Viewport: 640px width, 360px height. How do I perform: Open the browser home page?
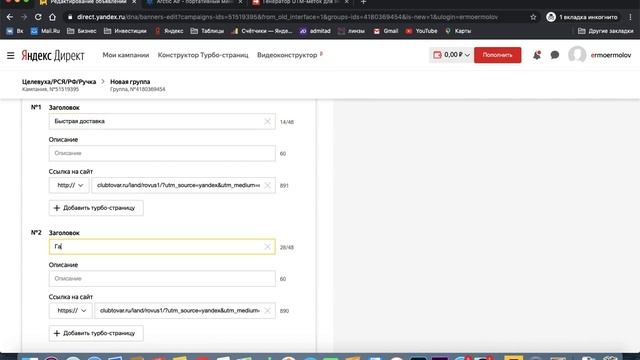pos(52,17)
